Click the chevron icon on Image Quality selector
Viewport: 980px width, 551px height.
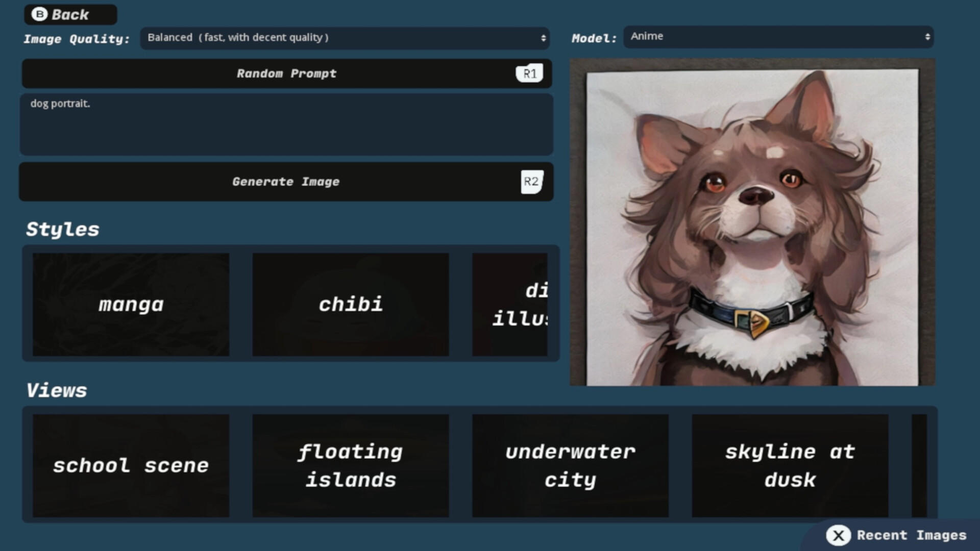(x=543, y=38)
